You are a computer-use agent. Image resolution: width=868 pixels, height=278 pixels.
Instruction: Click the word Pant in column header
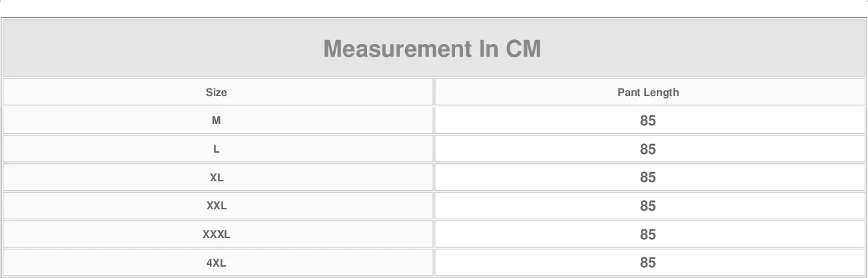[x=628, y=92]
